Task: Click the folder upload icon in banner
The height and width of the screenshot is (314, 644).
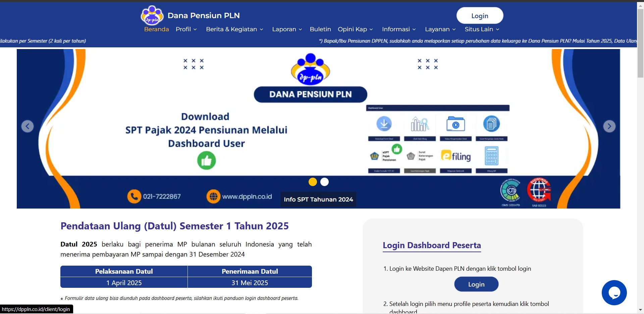Action: (x=455, y=124)
